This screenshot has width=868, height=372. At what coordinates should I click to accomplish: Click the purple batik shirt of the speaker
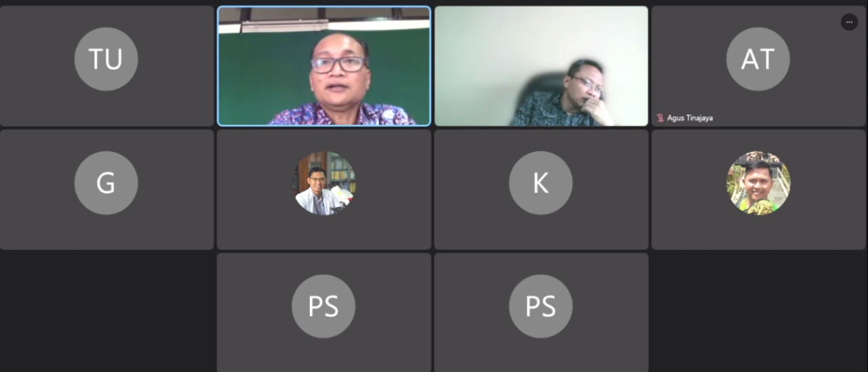click(x=340, y=114)
